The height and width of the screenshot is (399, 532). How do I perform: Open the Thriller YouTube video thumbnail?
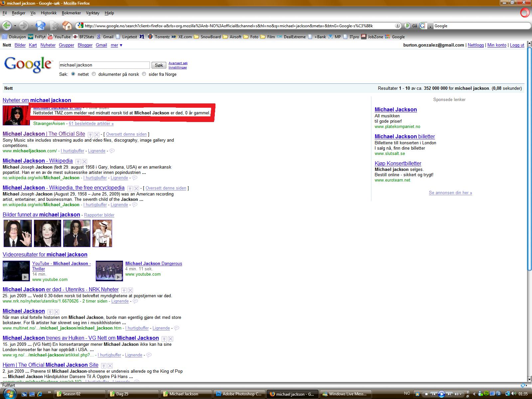coord(16,271)
